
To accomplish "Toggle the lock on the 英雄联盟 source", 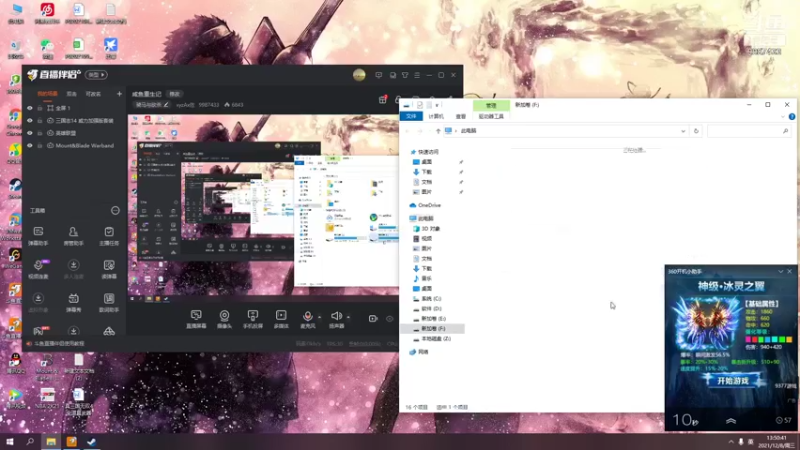I will 40,133.
